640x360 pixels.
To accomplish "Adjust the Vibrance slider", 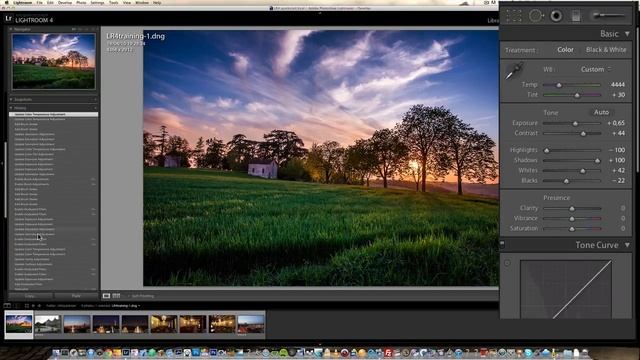I will pyautogui.click(x=571, y=218).
